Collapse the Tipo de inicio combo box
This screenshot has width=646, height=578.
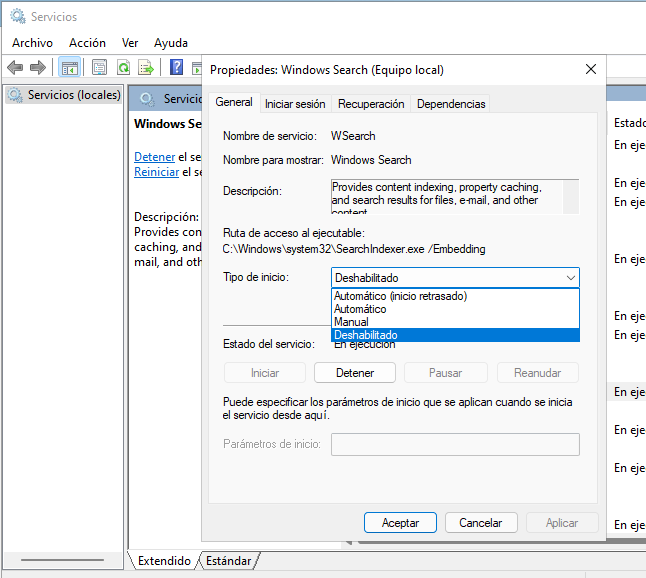pos(455,278)
